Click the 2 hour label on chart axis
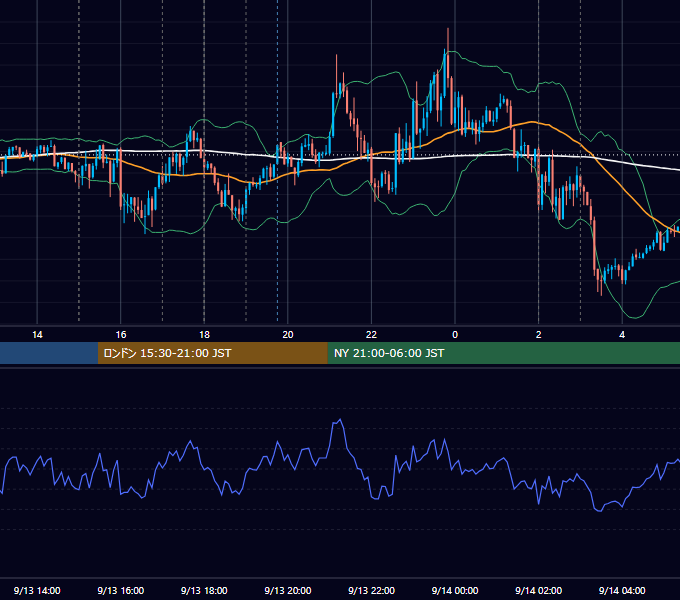 (x=539, y=335)
